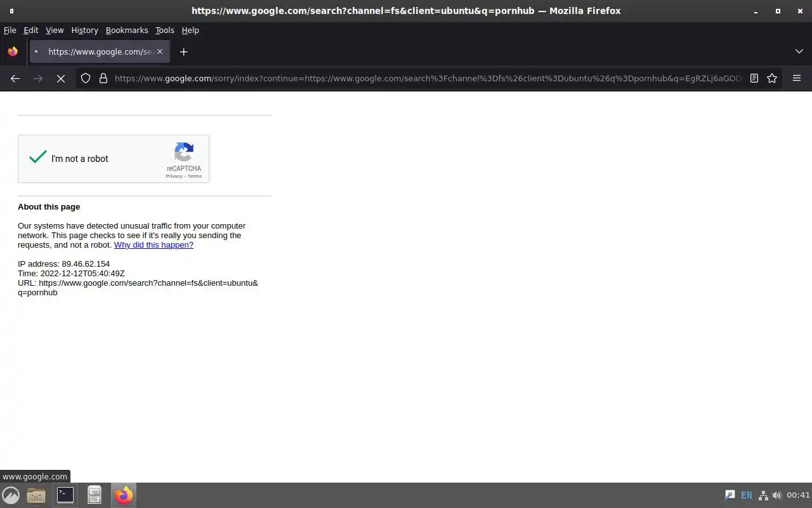Open the window menu icon in title bar
The height and width of the screenshot is (508, 812).
(11, 11)
